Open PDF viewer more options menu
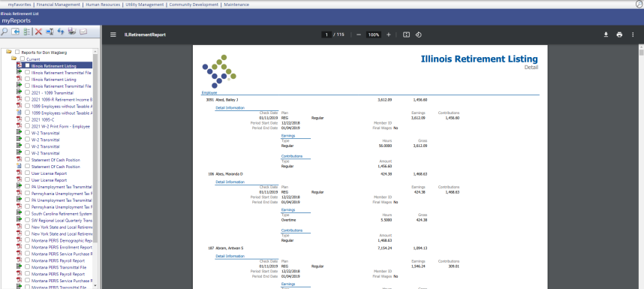Image resolution: width=644 pixels, height=289 pixels. tap(633, 35)
